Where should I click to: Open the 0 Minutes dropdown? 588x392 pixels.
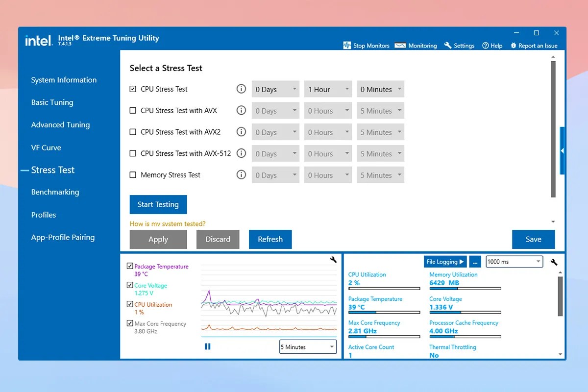coord(380,89)
